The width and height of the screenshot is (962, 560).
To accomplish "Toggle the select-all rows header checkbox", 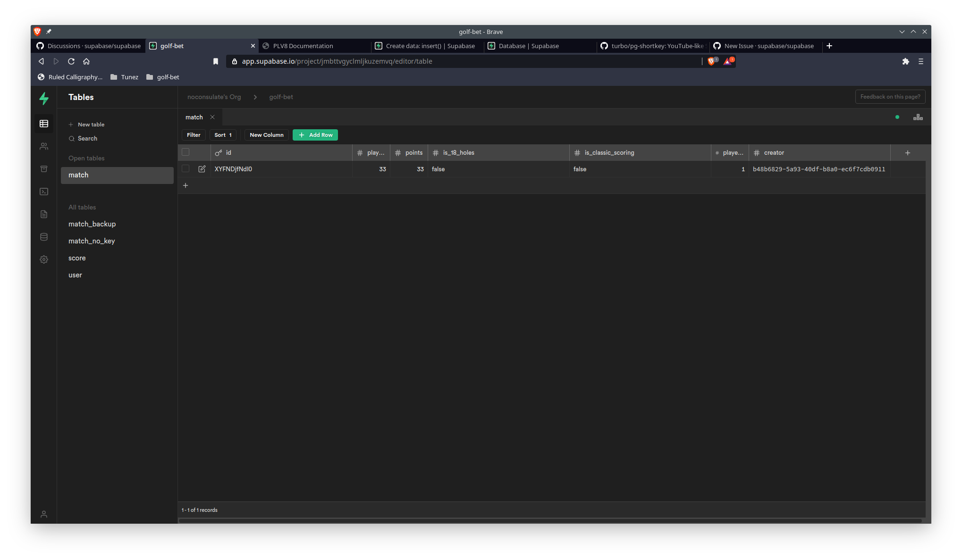I will point(186,152).
